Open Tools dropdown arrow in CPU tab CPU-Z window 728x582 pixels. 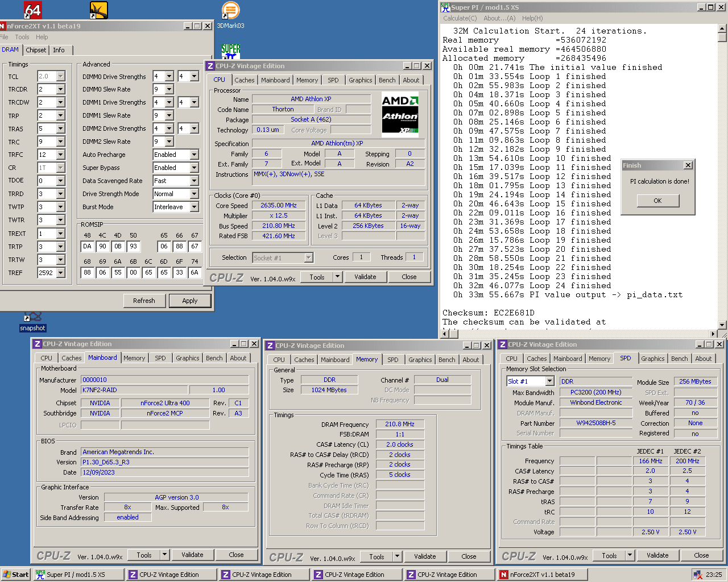click(x=337, y=277)
